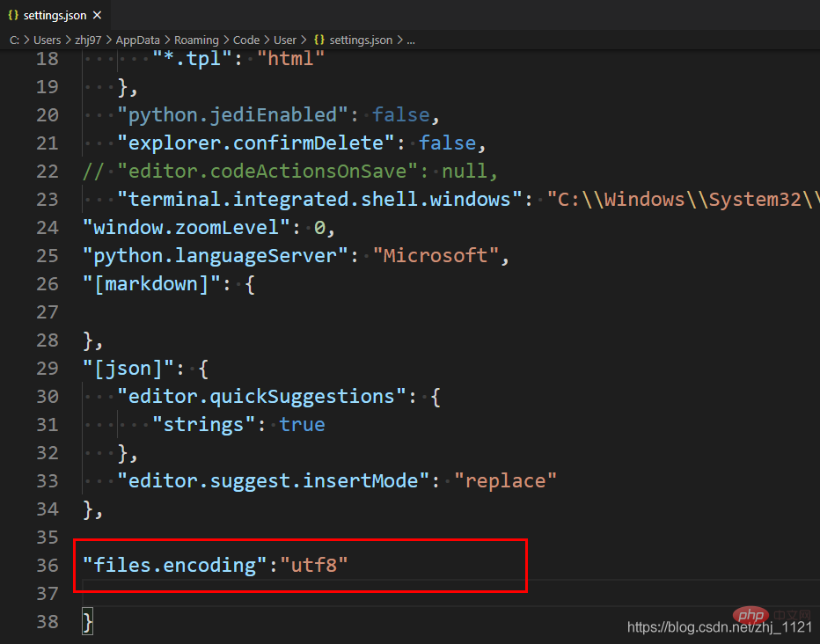Click the "window.zoomLevel" key
Screen dimensions: 820x644
coord(187,228)
